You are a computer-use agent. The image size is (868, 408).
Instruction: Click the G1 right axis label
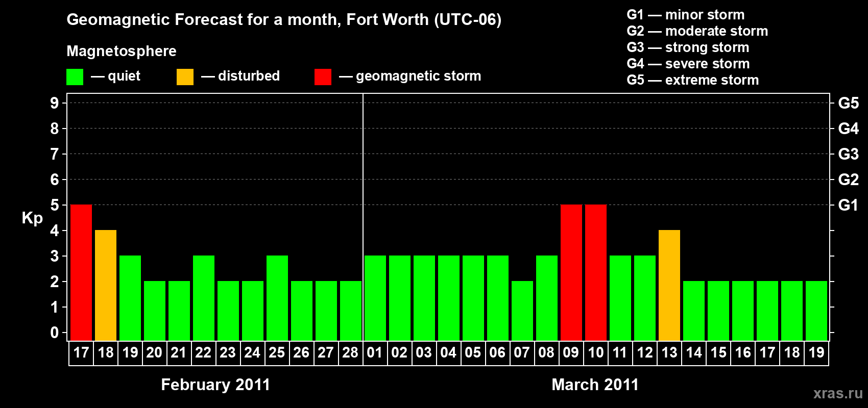(x=849, y=205)
